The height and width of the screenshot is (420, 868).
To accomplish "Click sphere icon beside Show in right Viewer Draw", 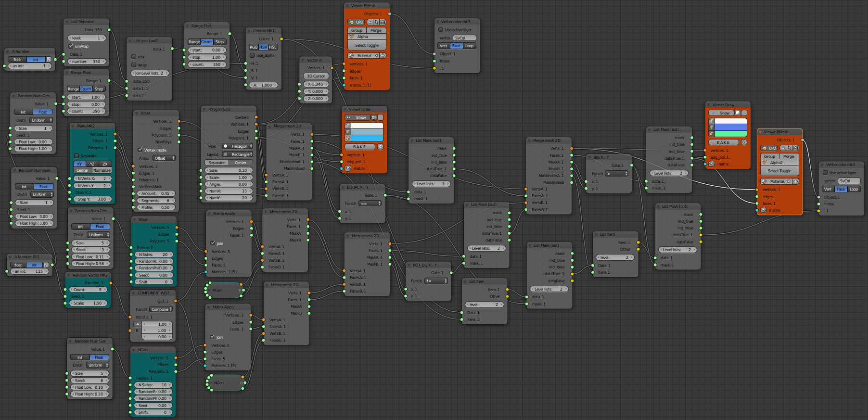I will (x=738, y=113).
